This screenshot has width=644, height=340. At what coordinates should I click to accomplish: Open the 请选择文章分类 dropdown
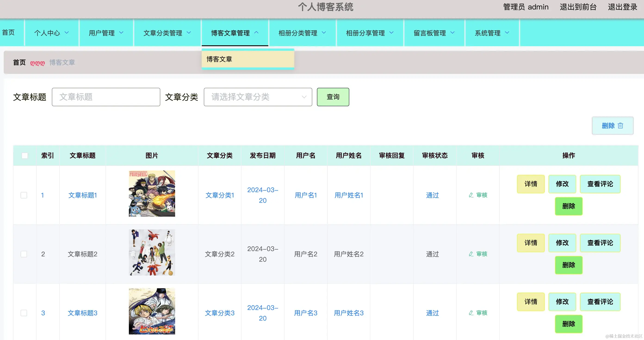(x=257, y=97)
